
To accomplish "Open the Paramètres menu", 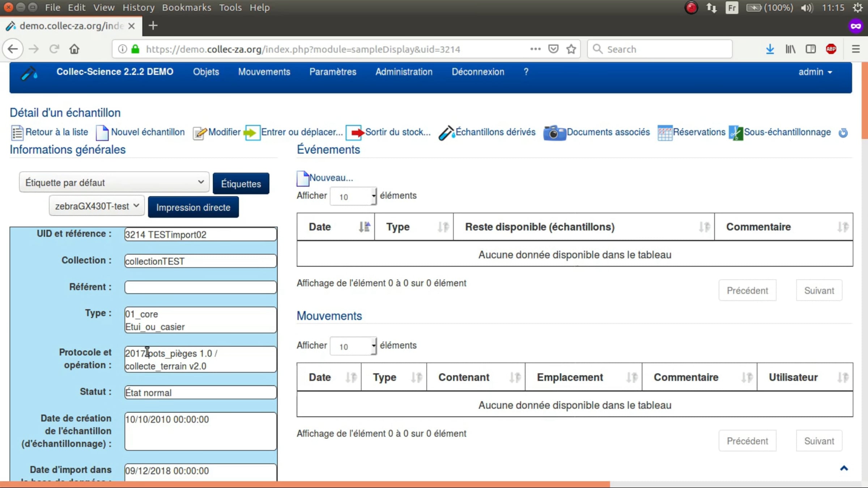I will coord(333,72).
